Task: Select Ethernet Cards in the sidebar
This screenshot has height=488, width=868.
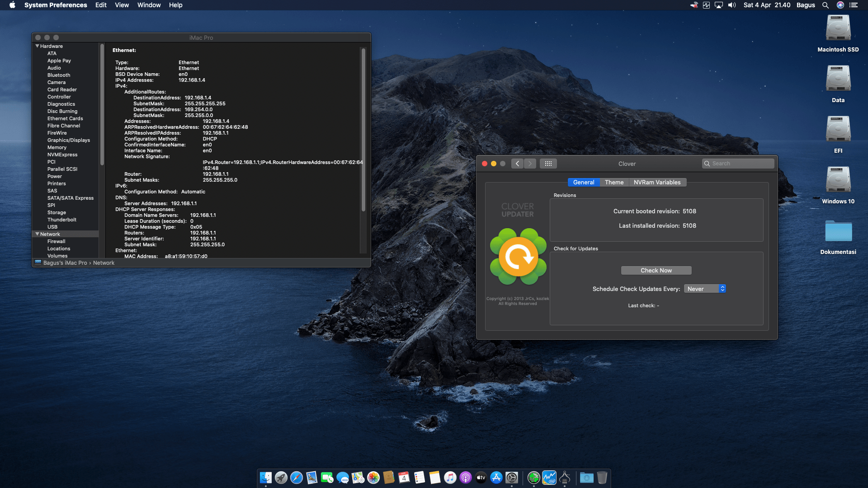Action: pyautogui.click(x=65, y=118)
